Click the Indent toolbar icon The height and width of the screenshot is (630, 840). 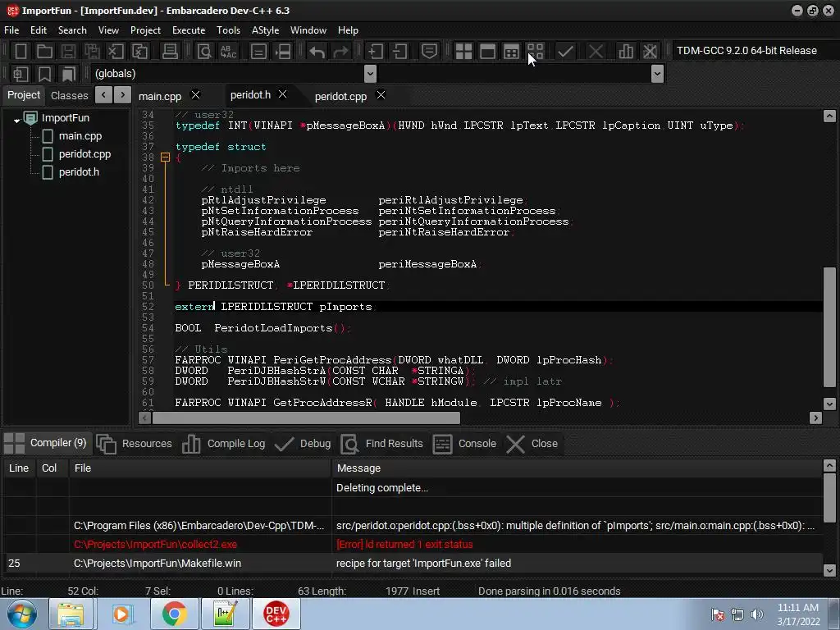tap(376, 51)
